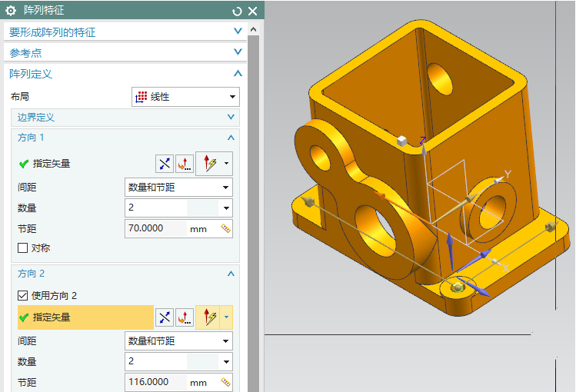This screenshot has height=392, width=576.
Task: Open the 布局 线性 layout dropdown
Action: pyautogui.click(x=185, y=97)
